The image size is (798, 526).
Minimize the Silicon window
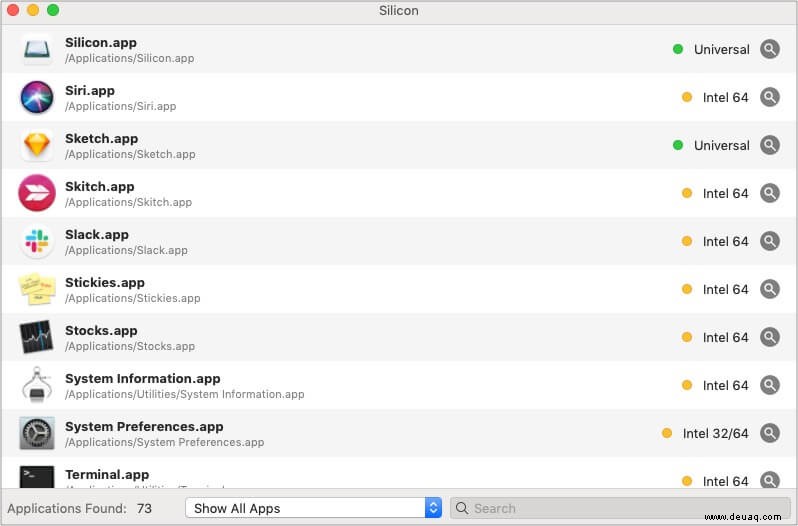33,10
